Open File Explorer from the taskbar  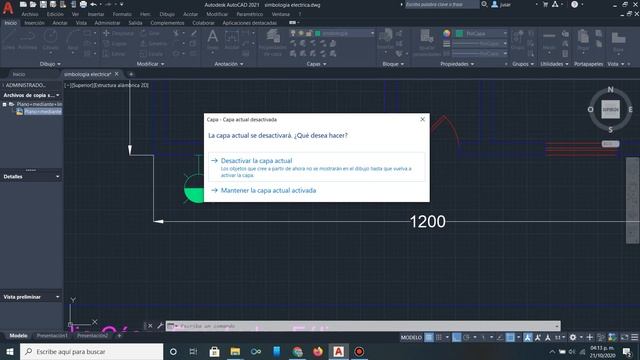235,351
